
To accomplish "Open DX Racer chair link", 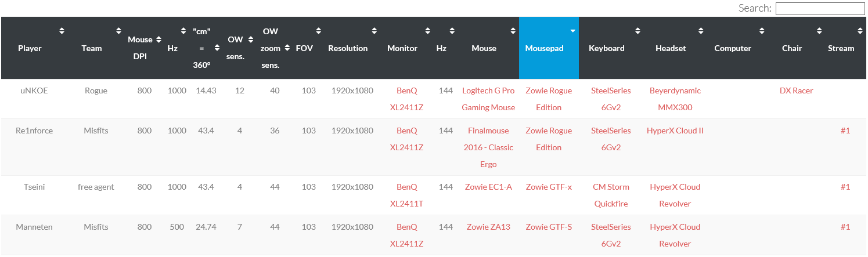I will (796, 91).
